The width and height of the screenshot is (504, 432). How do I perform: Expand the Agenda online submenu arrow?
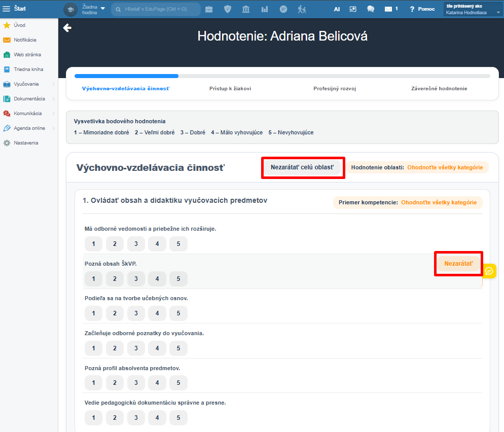[54, 128]
